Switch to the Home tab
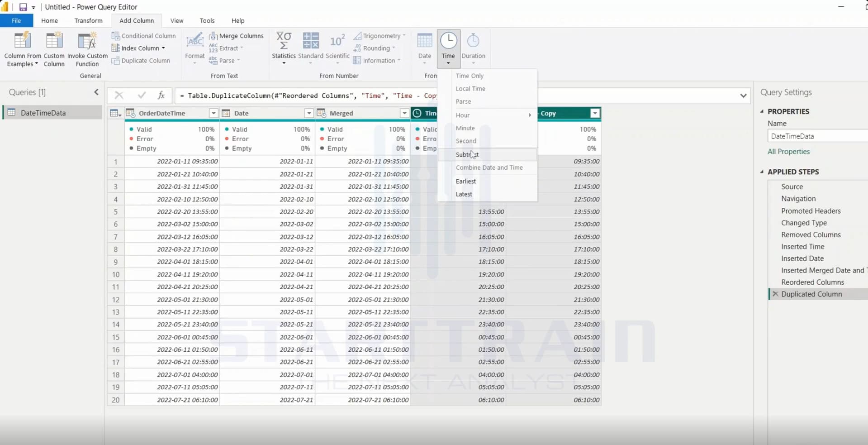 (x=49, y=21)
